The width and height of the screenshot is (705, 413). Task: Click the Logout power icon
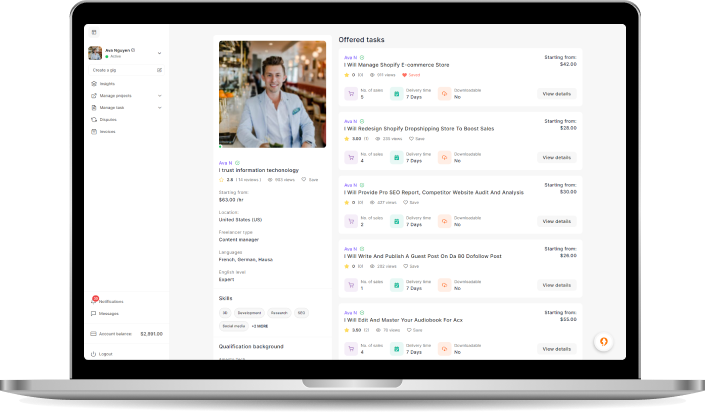[94, 354]
